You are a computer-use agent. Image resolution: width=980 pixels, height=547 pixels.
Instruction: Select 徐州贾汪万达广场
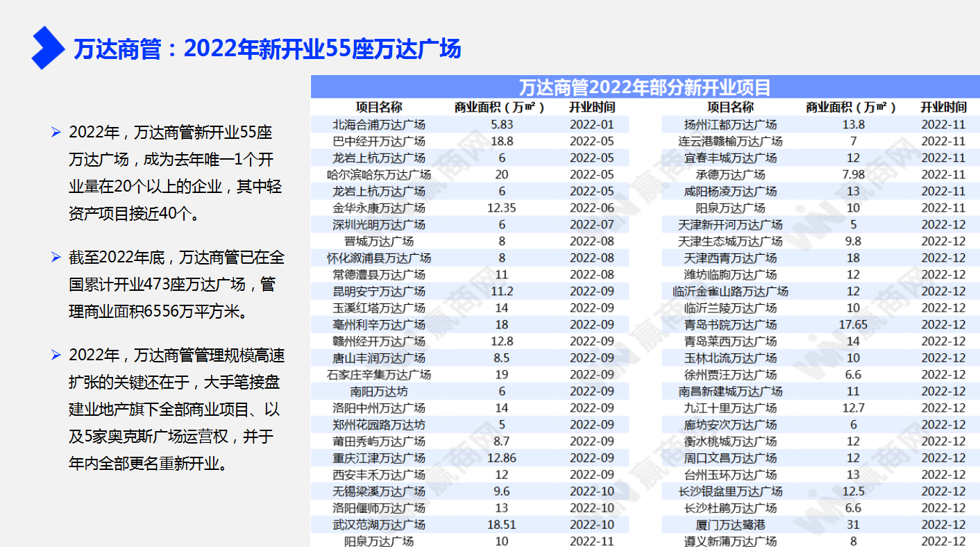click(730, 375)
